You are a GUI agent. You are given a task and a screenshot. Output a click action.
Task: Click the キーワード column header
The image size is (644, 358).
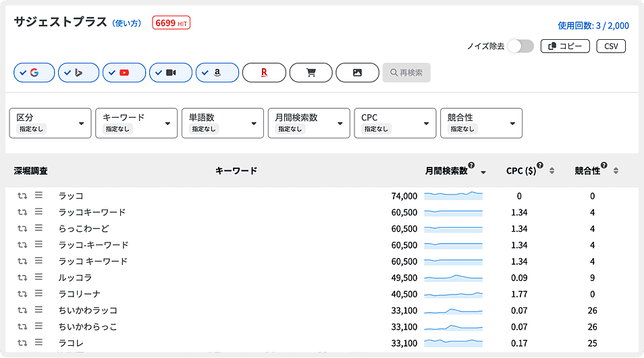(x=236, y=171)
